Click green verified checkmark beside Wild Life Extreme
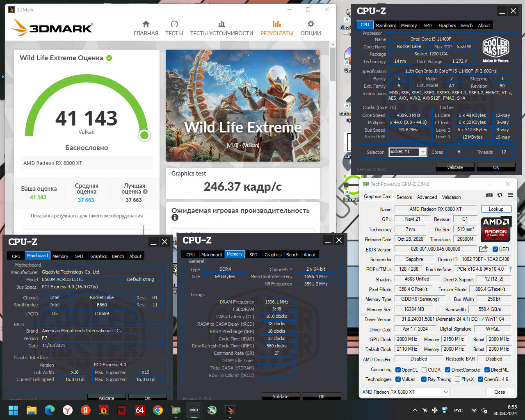The height and width of the screenshot is (420, 525). 109,58
